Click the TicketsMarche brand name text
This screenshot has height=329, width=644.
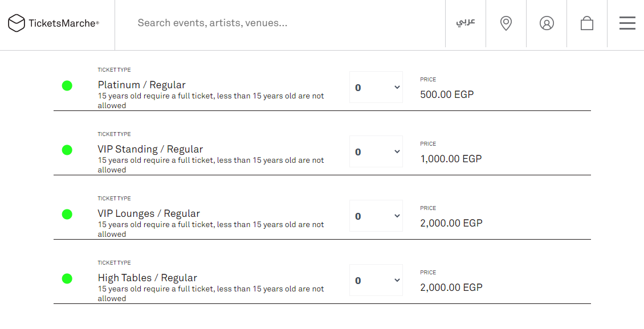(x=63, y=23)
